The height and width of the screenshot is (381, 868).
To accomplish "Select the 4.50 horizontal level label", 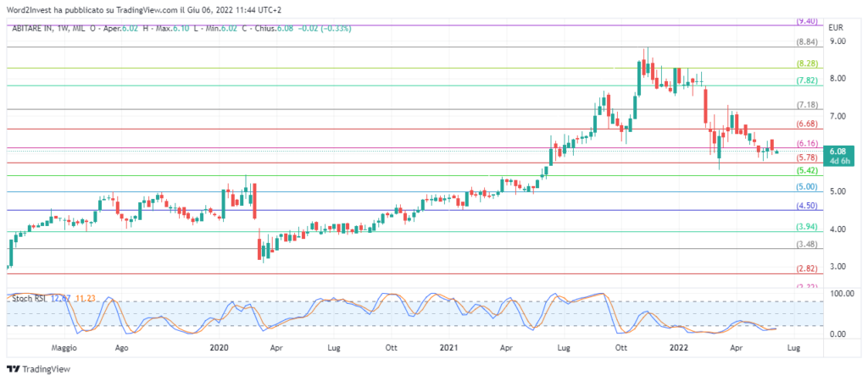I will [x=806, y=206].
